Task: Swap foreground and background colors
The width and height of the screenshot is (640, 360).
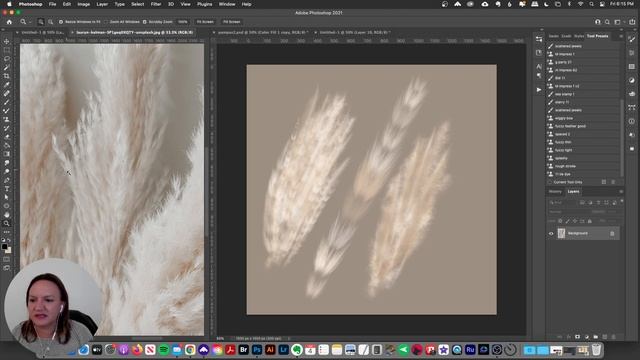Action: click(x=10, y=241)
